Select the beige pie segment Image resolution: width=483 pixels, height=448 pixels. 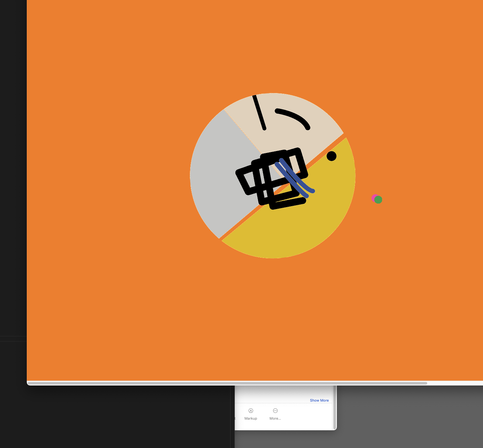(x=290, y=135)
